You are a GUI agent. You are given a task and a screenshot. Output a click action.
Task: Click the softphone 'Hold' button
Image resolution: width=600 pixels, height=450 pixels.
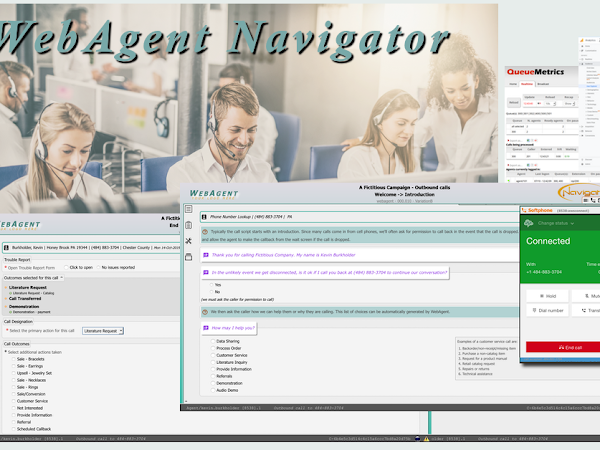[x=548, y=296]
